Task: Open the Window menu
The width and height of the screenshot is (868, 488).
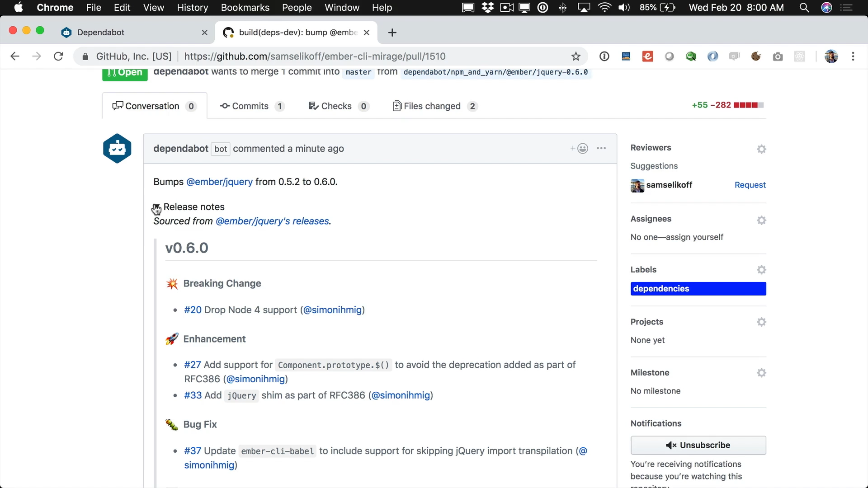Action: pyautogui.click(x=342, y=8)
